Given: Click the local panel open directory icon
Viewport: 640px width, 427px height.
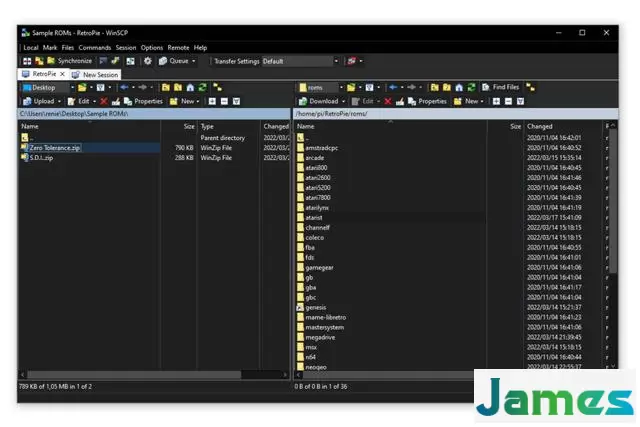Looking at the screenshot, I should pyautogui.click(x=82, y=87).
